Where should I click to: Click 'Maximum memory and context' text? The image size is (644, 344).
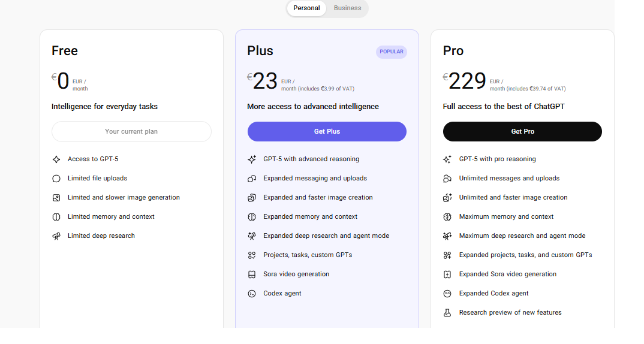point(506,217)
